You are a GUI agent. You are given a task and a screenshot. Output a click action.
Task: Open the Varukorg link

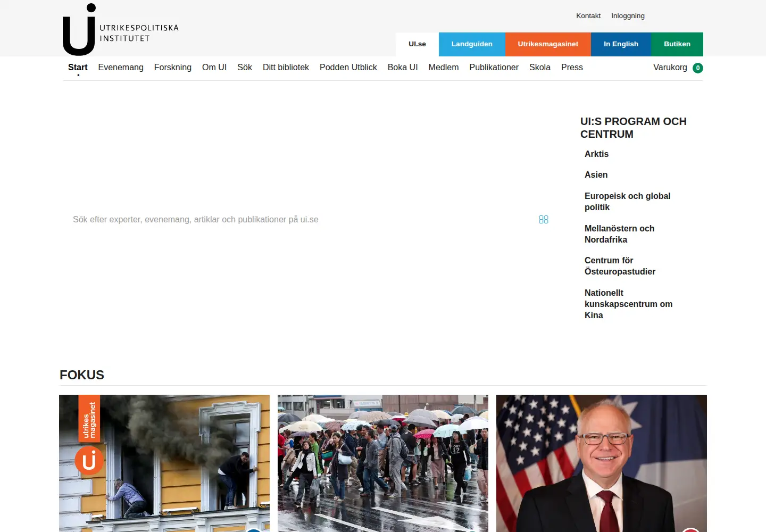[x=670, y=68]
